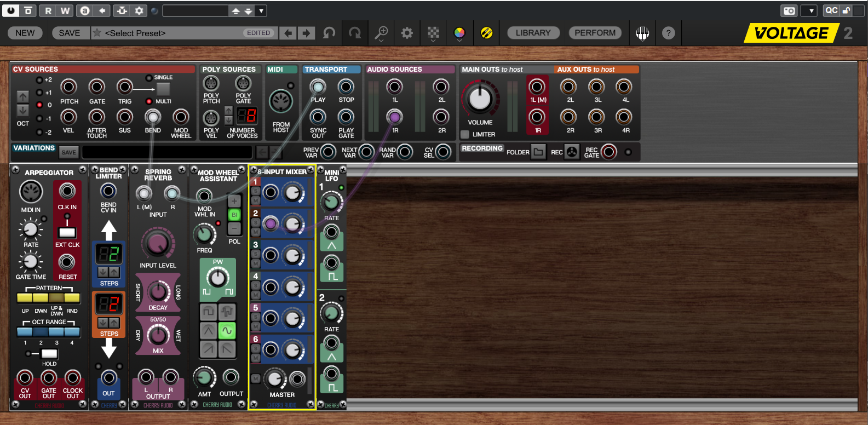The width and height of the screenshot is (868, 425).
Task: Click the SAVE preset button
Action: click(70, 33)
